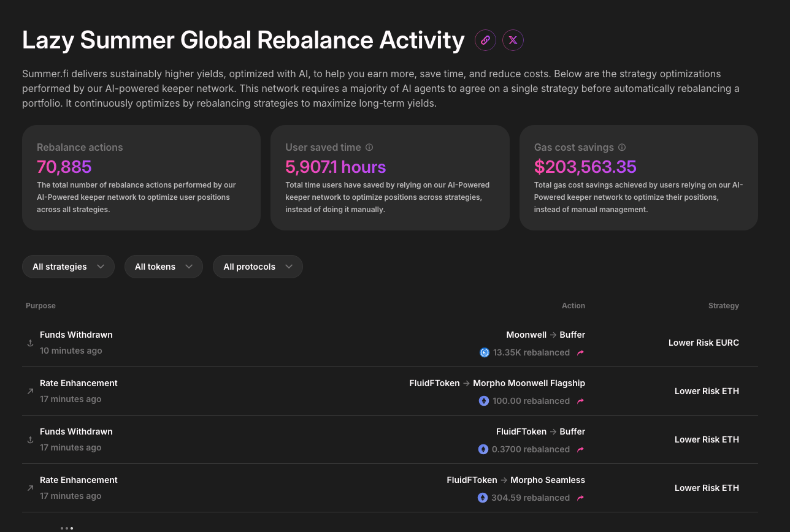Click info icon next to User saved time
Viewport: 790px width, 532px height.
(x=369, y=147)
